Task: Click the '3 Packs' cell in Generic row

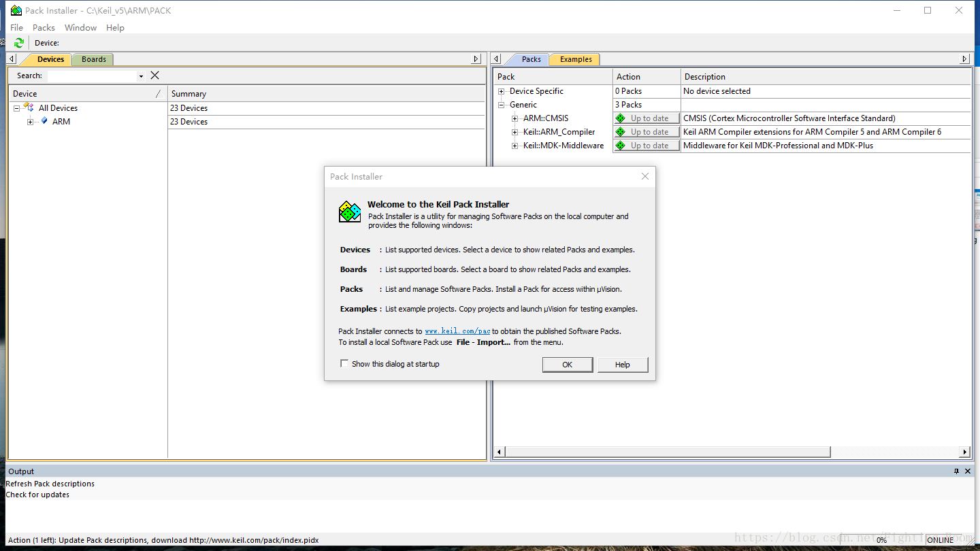Action: 647,105
